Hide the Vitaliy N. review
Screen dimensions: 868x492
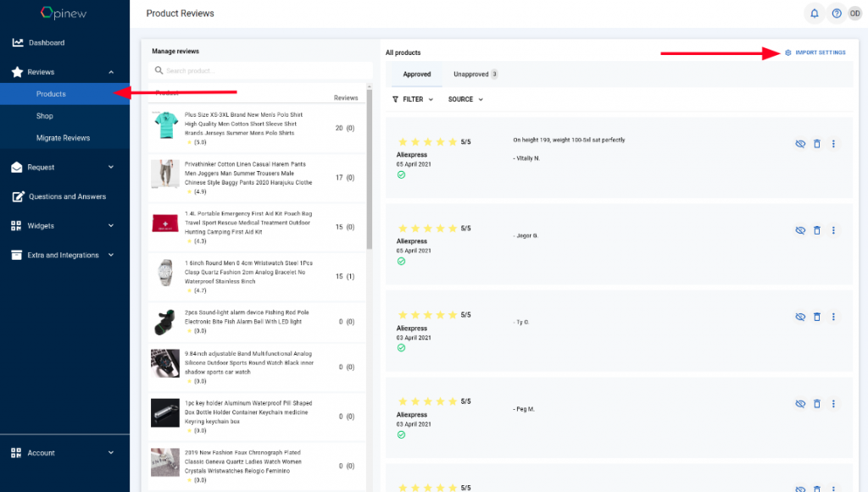(x=800, y=144)
